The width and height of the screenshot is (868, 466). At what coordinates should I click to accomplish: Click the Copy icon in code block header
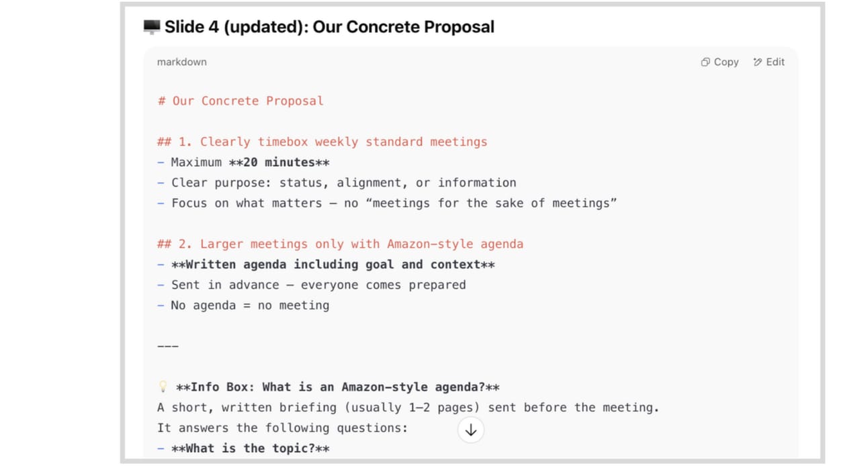(x=705, y=62)
